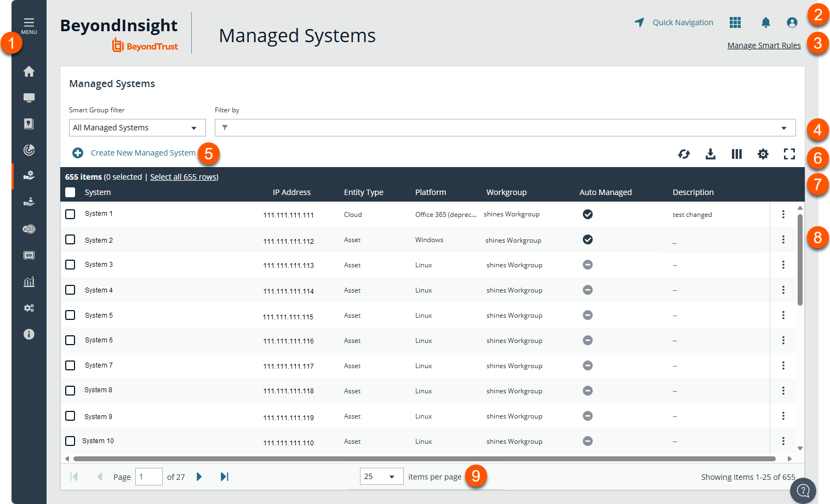Open Managed Systems icon in sidebar
The height and width of the screenshot is (504, 830).
click(x=29, y=176)
